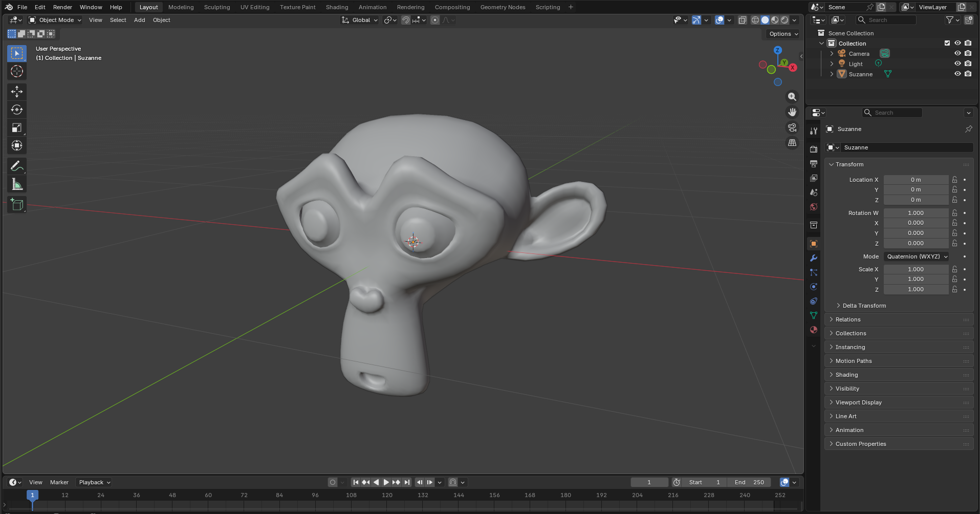Screen dimensions: 980x514
Task: Hide Camera in viewport with eye icon
Action: point(957,53)
